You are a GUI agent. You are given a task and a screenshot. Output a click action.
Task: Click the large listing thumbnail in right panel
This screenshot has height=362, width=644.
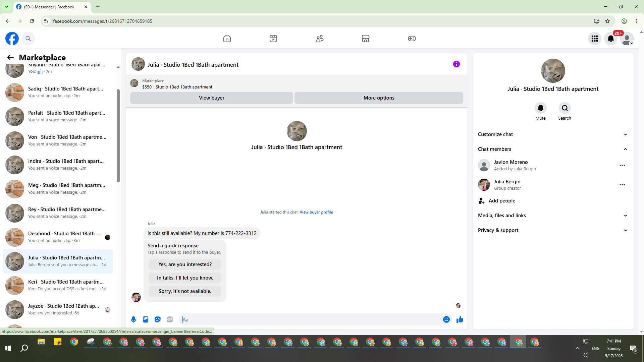tap(553, 71)
